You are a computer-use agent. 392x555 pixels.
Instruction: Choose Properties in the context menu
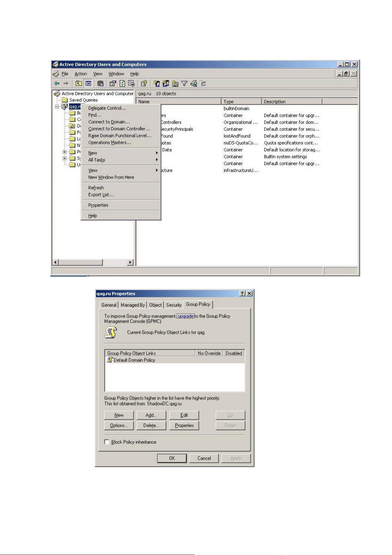click(121, 205)
